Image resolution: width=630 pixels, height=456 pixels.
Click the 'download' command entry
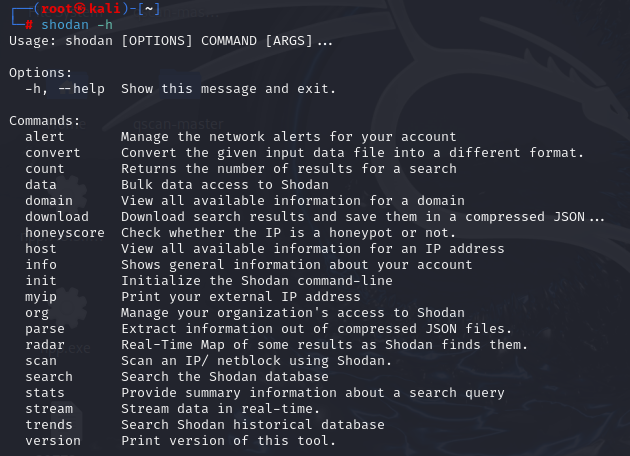click(x=57, y=217)
